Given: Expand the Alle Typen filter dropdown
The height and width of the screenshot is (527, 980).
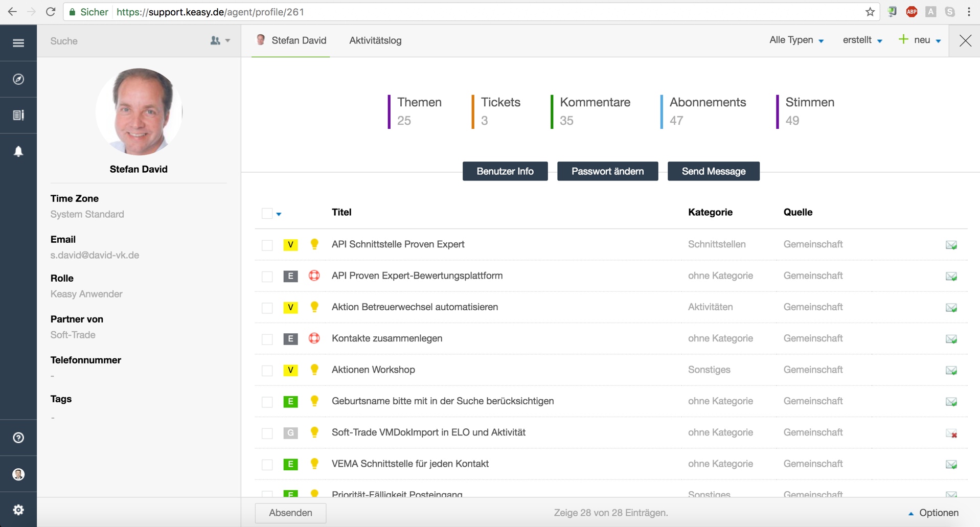Looking at the screenshot, I should (796, 40).
